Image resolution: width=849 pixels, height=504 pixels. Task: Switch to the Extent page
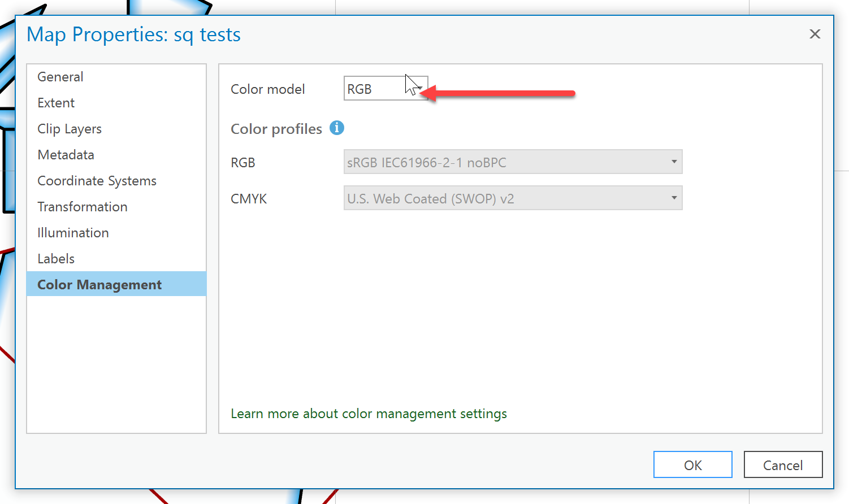[56, 102]
